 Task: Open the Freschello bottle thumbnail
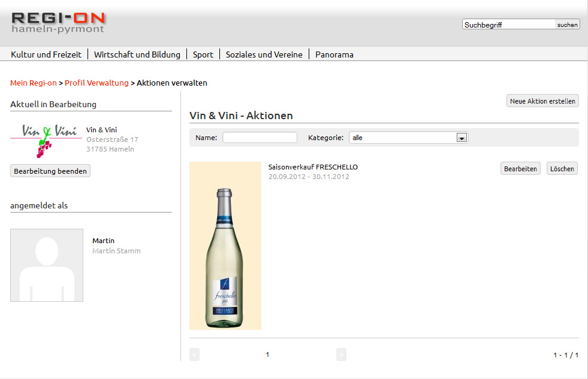[225, 245]
